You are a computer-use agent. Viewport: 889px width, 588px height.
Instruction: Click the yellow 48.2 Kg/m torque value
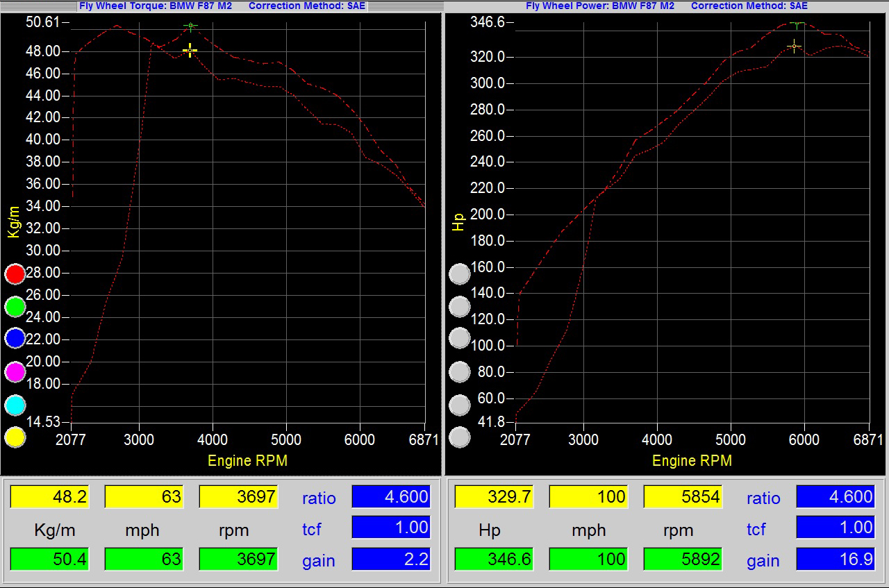(x=49, y=496)
